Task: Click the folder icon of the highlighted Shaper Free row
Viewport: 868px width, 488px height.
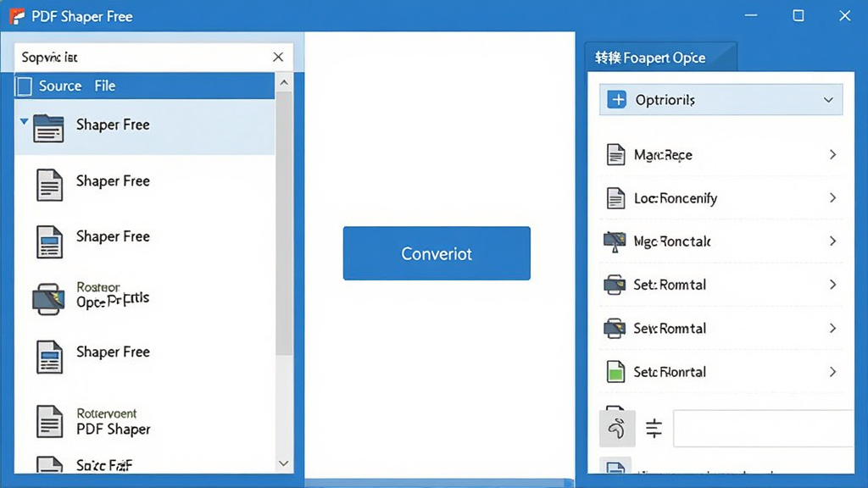Action: click(x=48, y=128)
